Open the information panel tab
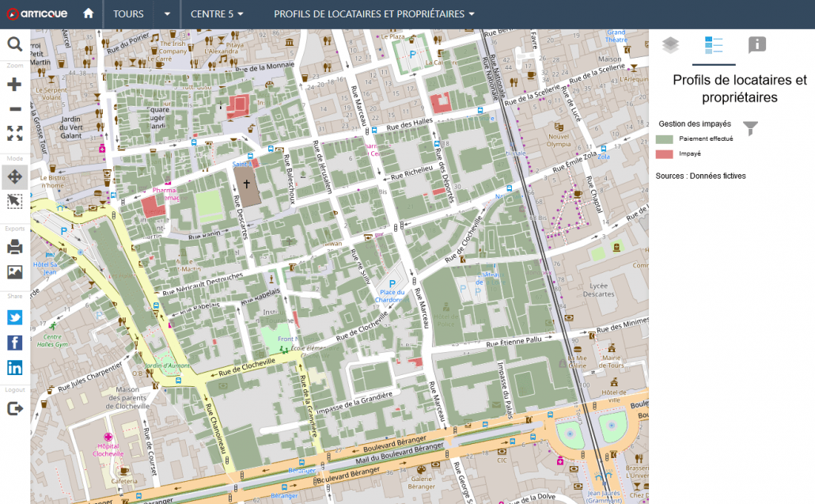 tap(756, 45)
